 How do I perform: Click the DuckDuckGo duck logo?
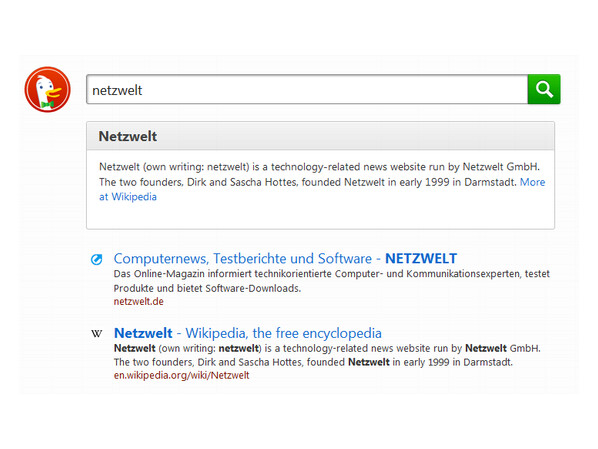pyautogui.click(x=48, y=90)
